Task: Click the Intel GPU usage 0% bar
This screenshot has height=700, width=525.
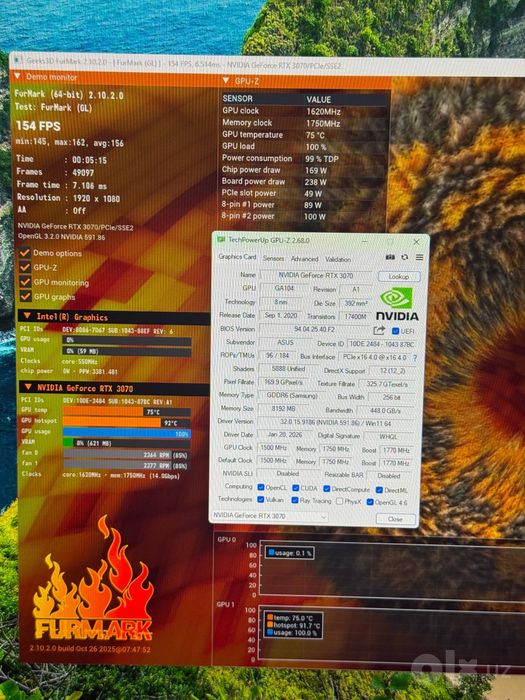Action: pos(127,341)
